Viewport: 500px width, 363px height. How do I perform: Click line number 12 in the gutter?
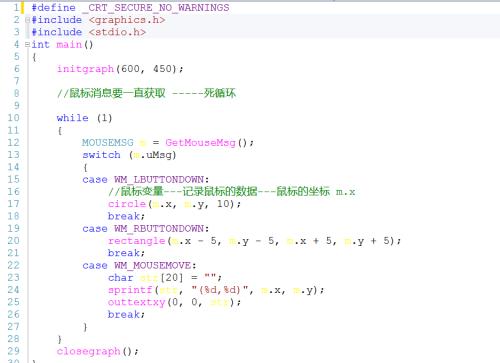coord(14,143)
